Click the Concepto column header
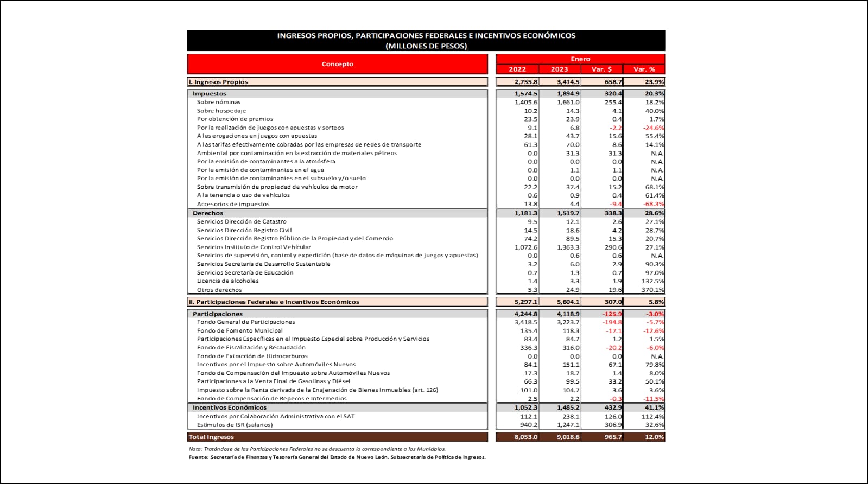868x484 pixels. coord(337,64)
